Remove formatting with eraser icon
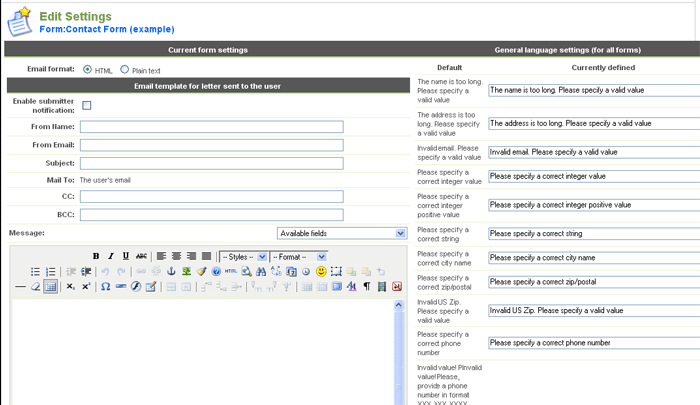 [36, 287]
